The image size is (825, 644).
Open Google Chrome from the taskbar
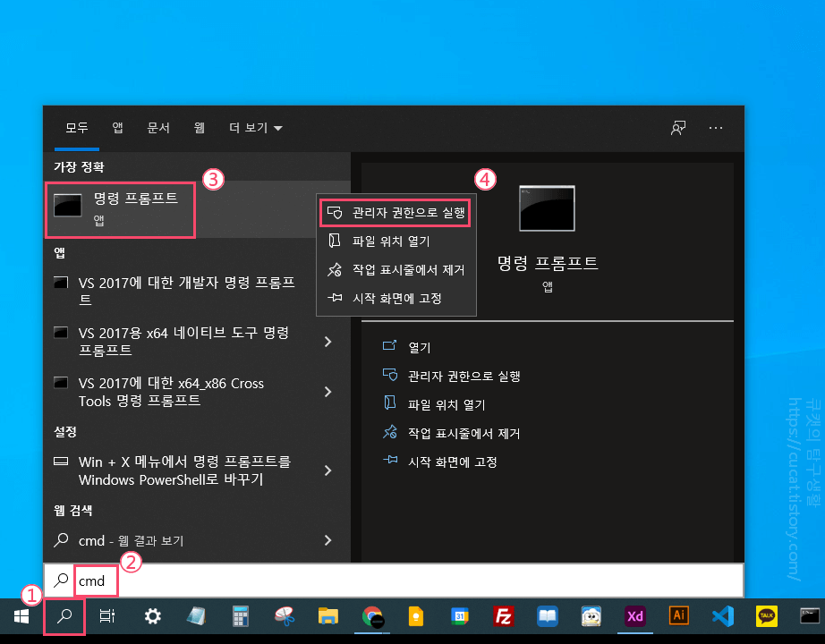[x=371, y=616]
